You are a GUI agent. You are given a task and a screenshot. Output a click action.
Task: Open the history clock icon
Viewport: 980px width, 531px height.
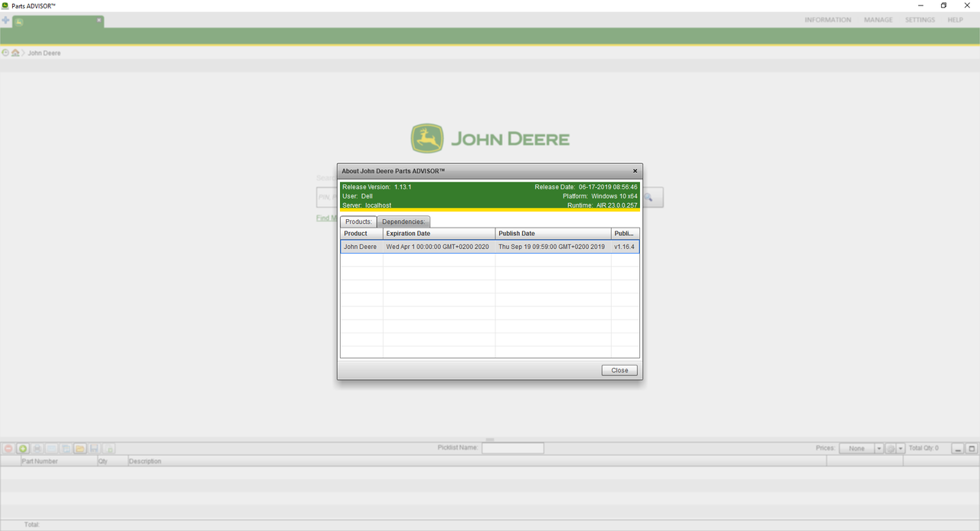pyautogui.click(x=5, y=53)
